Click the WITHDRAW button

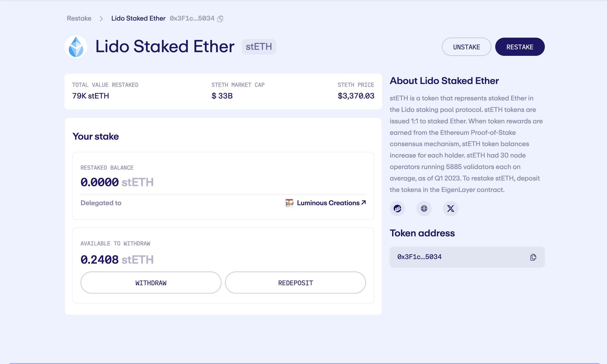tap(151, 283)
